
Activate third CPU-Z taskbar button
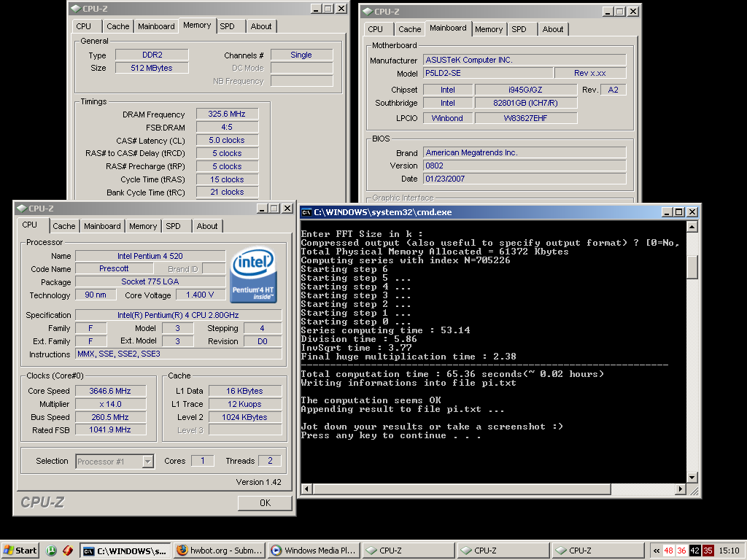click(598, 551)
